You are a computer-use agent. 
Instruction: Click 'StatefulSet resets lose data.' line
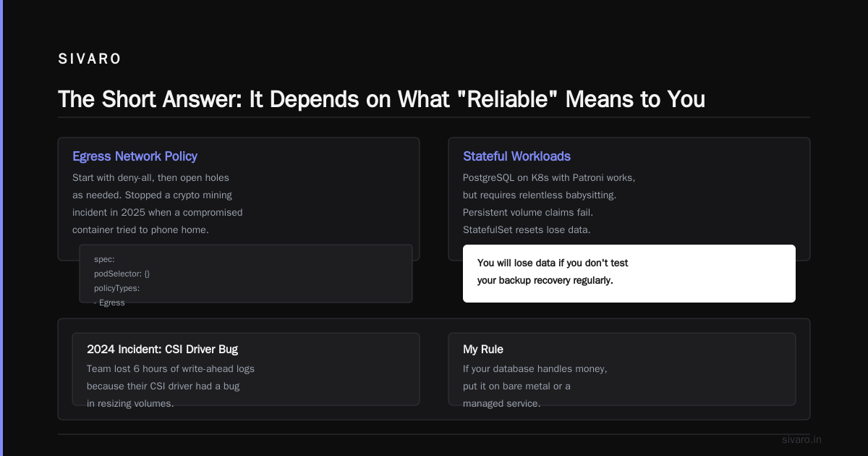coord(527,229)
